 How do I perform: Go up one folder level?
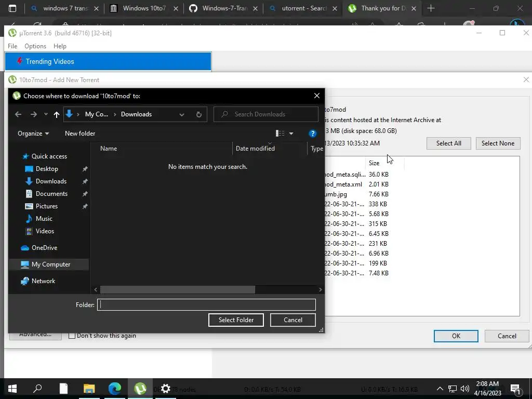pos(56,114)
